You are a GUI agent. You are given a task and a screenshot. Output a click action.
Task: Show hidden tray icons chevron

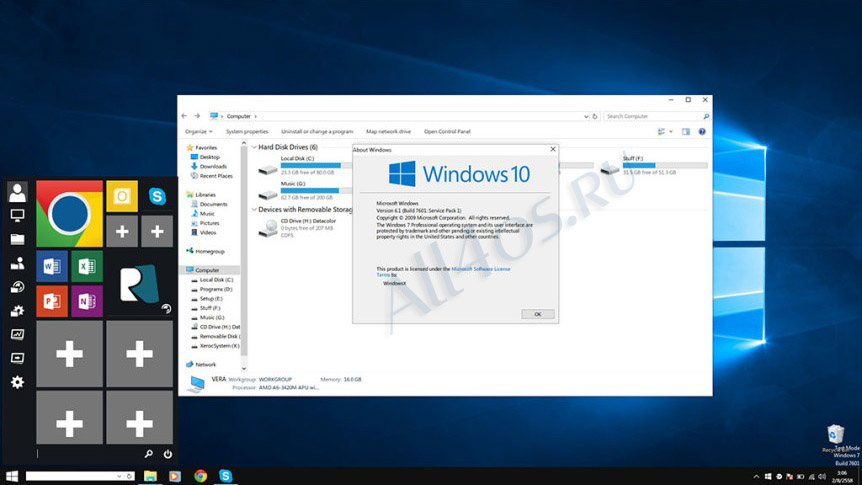pyautogui.click(x=756, y=477)
